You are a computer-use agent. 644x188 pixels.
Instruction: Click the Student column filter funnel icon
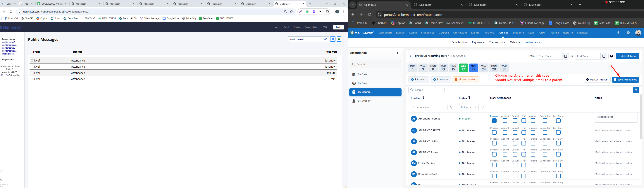coord(452,107)
